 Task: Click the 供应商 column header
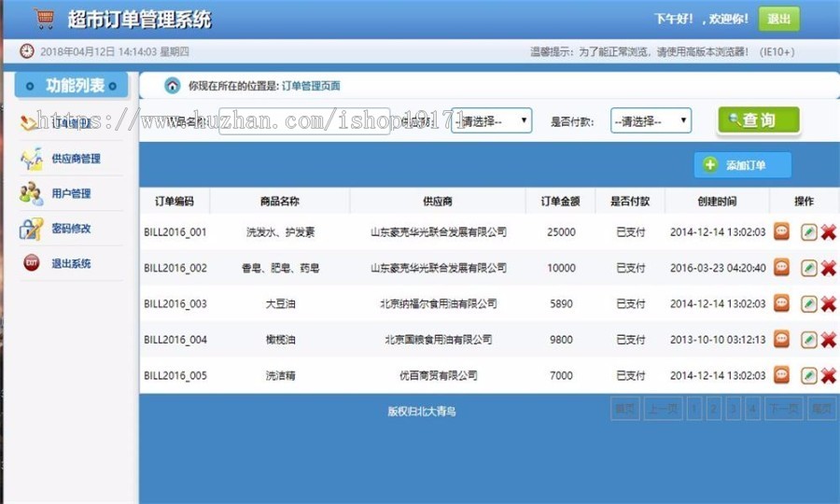[438, 202]
